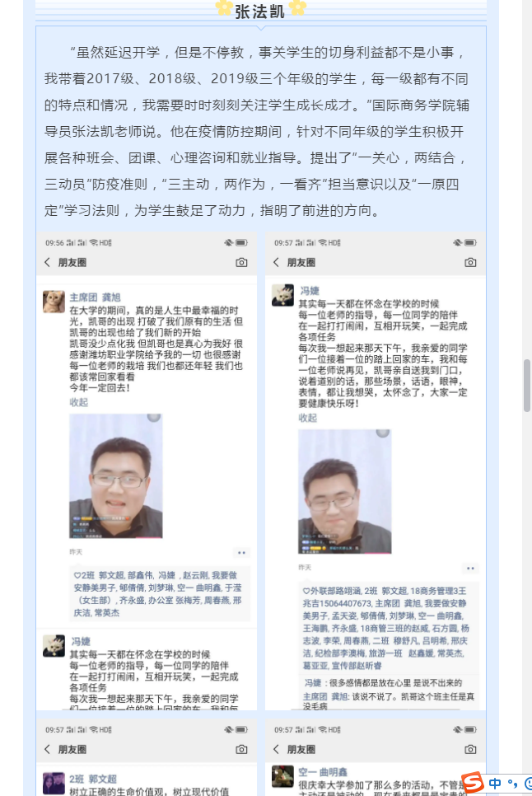Collapse first post with 收起 link
532x796 pixels.
click(78, 402)
